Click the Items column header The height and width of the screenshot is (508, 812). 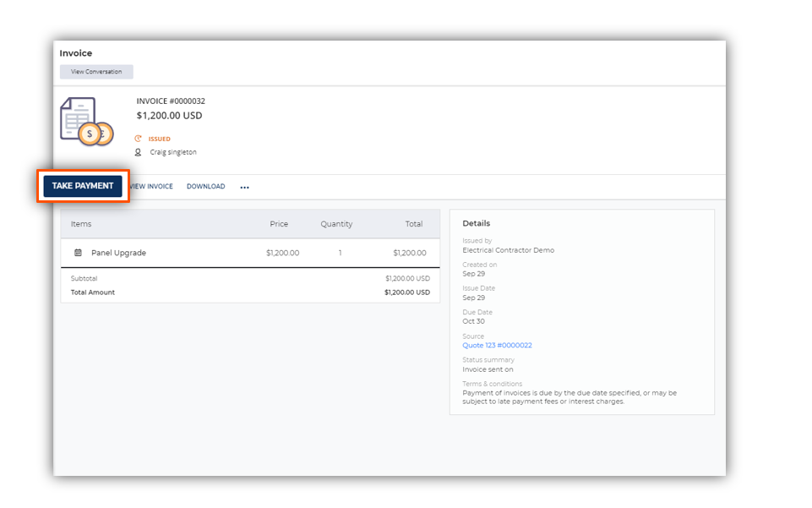pyautogui.click(x=81, y=224)
